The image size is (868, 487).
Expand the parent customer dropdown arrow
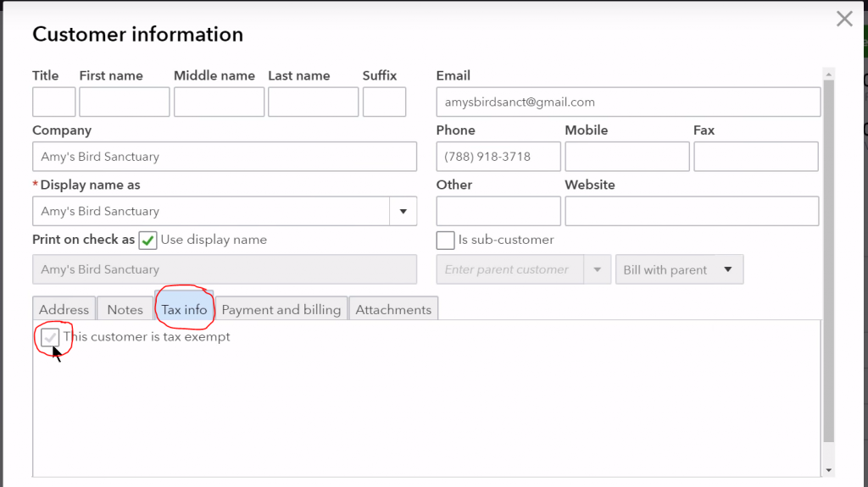tap(598, 269)
